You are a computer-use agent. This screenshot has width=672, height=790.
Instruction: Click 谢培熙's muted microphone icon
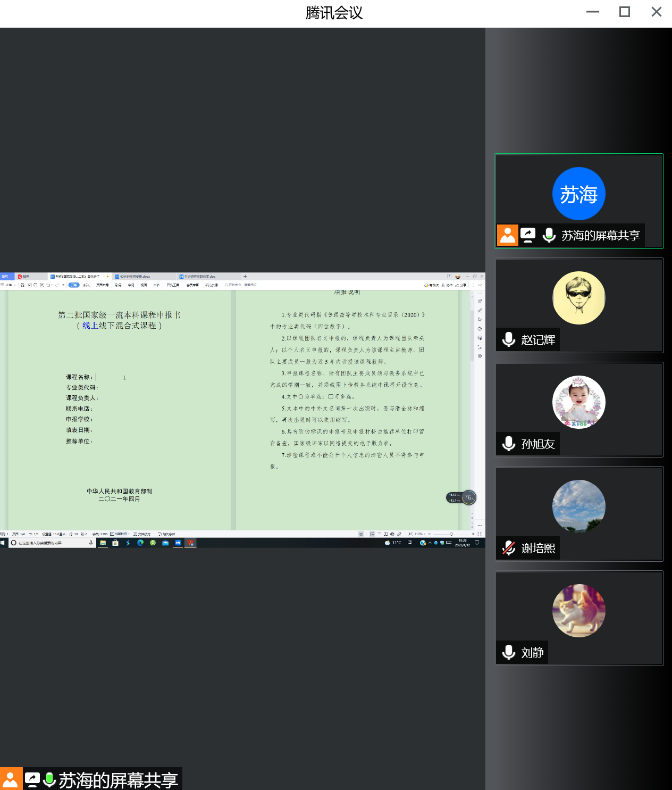point(509,548)
